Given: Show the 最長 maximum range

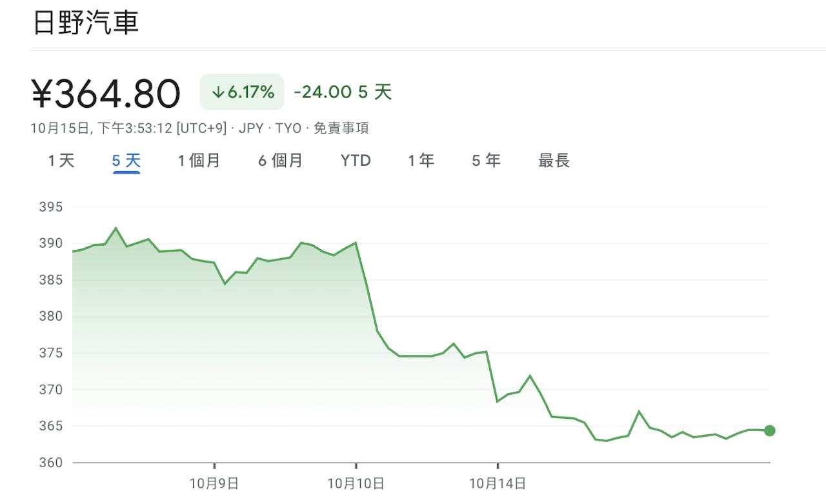Looking at the screenshot, I should pyautogui.click(x=554, y=161).
